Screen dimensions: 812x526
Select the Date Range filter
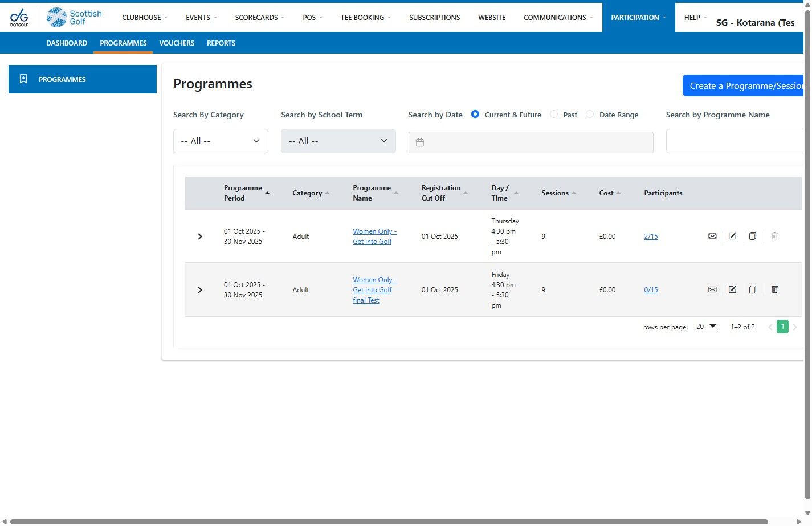(x=590, y=115)
